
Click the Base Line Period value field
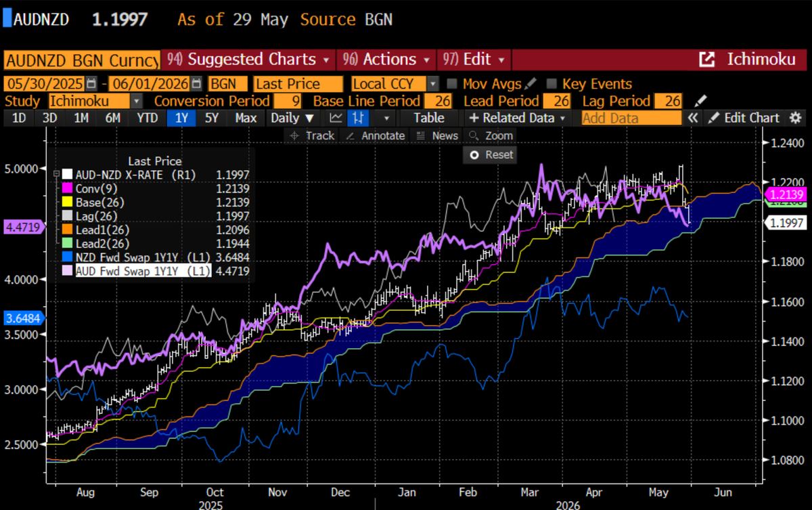point(438,102)
